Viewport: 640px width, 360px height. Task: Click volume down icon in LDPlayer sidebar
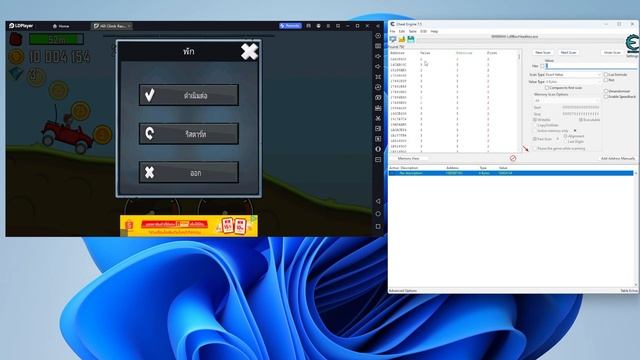pyautogui.click(x=378, y=66)
